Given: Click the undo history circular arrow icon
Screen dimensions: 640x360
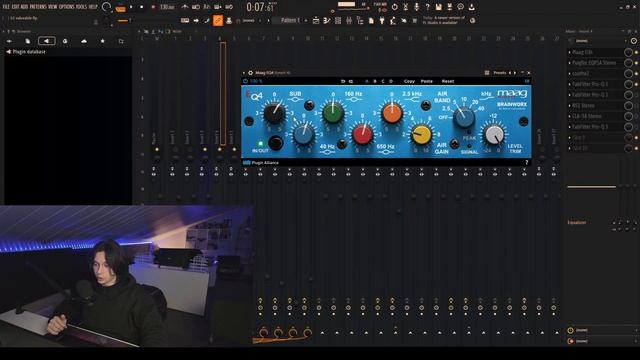Looking at the screenshot, I should [394, 7].
